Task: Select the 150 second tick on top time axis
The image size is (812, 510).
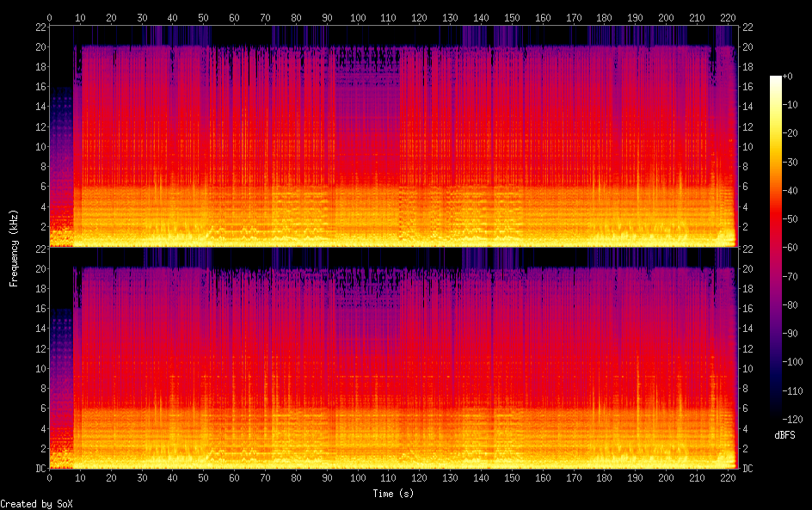Action: tap(511, 17)
